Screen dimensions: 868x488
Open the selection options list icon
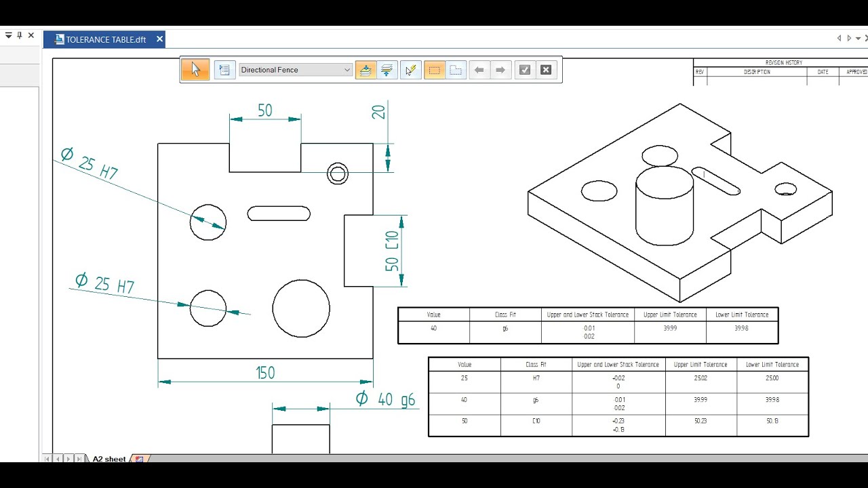pyautogui.click(x=224, y=70)
